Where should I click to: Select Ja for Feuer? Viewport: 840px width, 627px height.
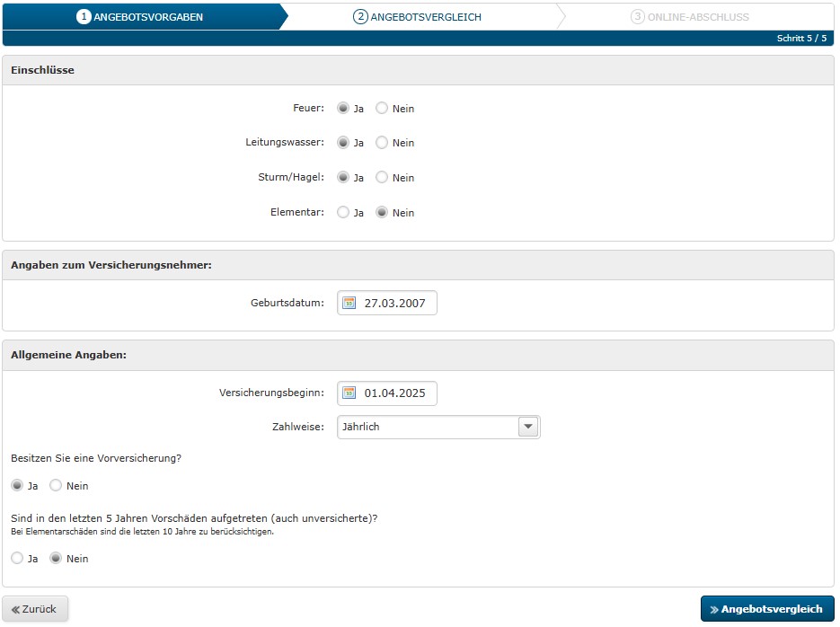[343, 108]
